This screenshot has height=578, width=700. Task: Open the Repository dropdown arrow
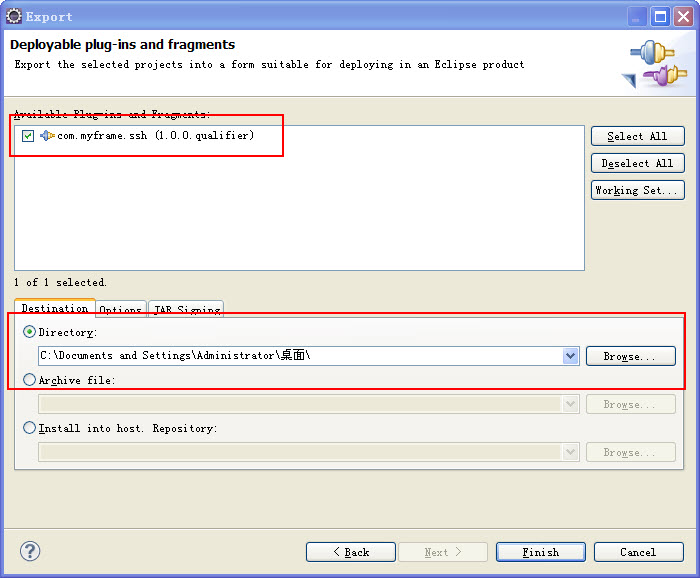570,452
